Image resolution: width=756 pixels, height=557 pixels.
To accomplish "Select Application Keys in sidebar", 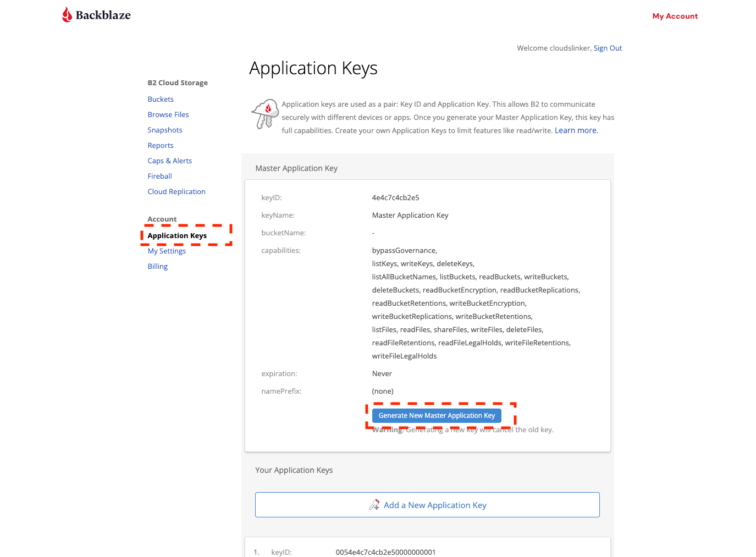I will (177, 235).
